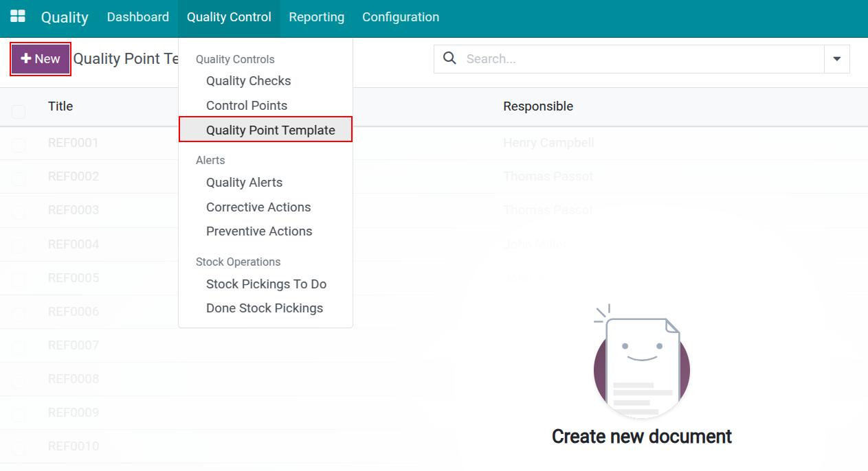Open the REF0008 record
Screen dimensions: 868x471
tap(74, 379)
